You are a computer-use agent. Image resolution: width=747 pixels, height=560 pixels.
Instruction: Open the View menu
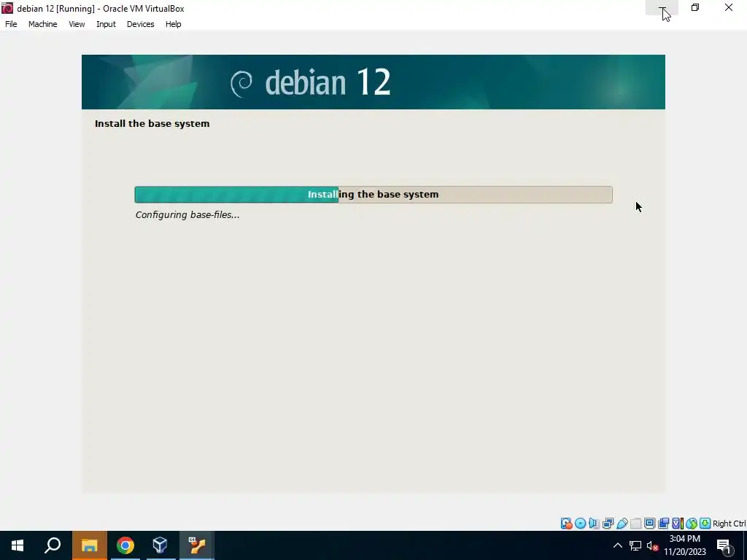tap(77, 24)
